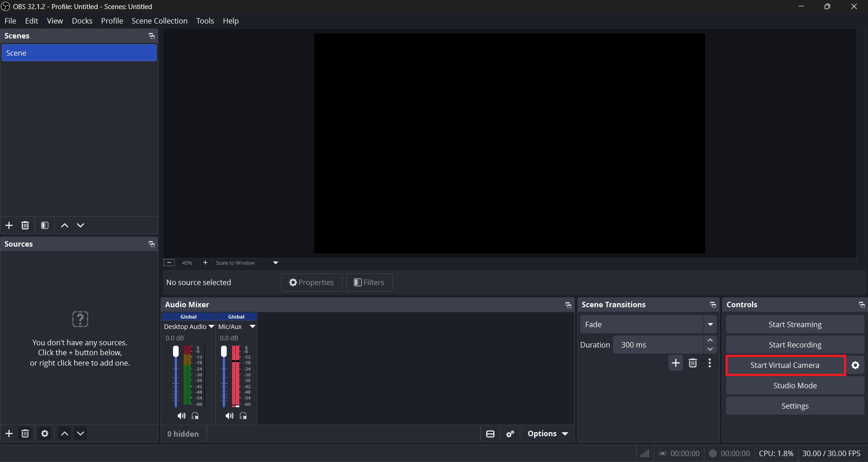This screenshot has width=868, height=462.
Task: Open virtual camera settings gear
Action: coord(855,365)
